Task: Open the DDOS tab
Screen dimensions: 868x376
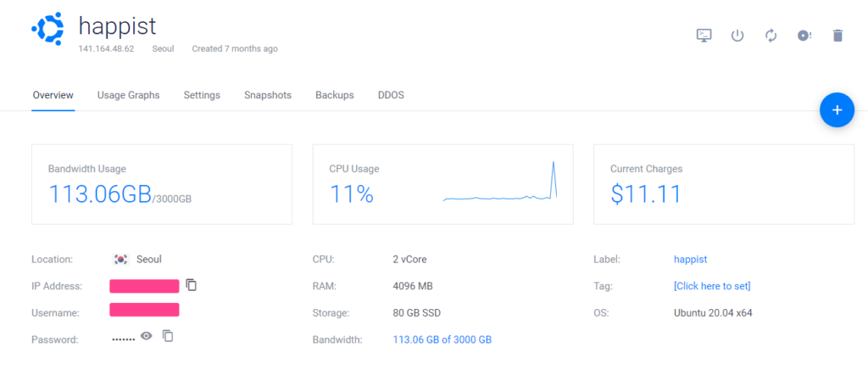Action: [391, 95]
